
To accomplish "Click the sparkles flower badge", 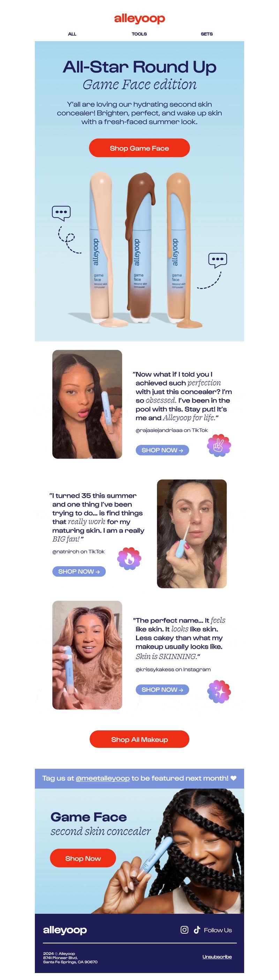I will 219,691.
